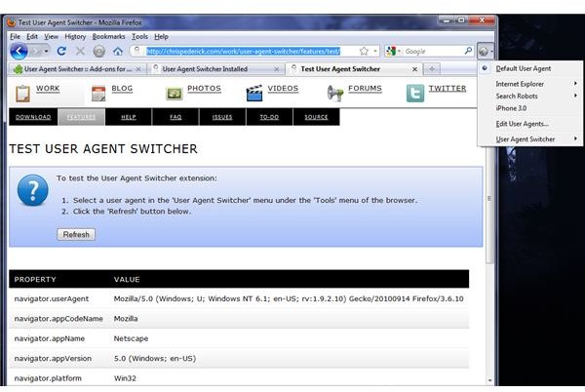Image resolution: width=585 pixels, height=392 pixels.
Task: Click the Photos site link
Action: pos(204,89)
